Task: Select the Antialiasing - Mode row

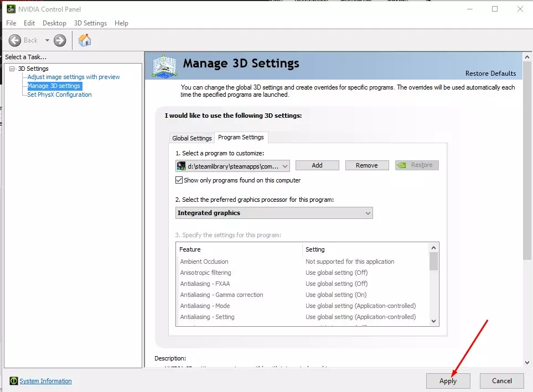Action: click(x=303, y=306)
